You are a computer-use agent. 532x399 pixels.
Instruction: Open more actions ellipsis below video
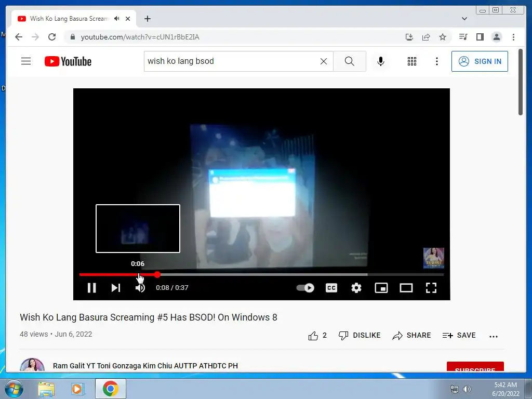tap(494, 336)
